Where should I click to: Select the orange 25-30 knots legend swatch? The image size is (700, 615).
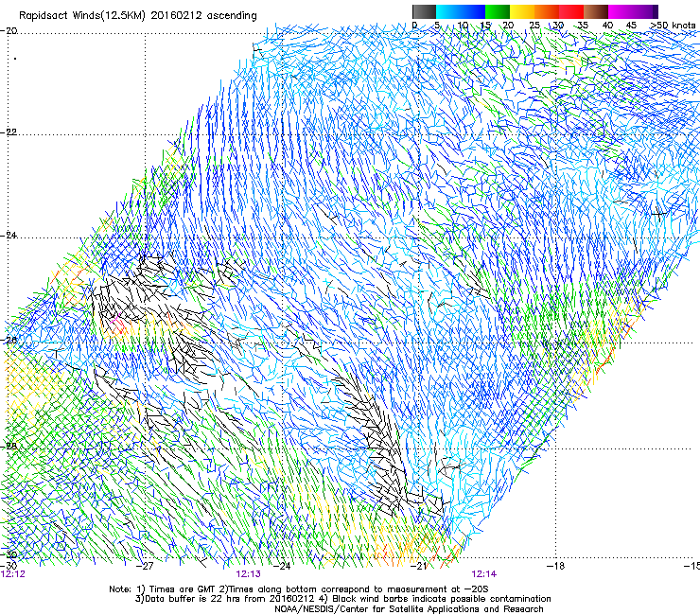tap(547, 11)
